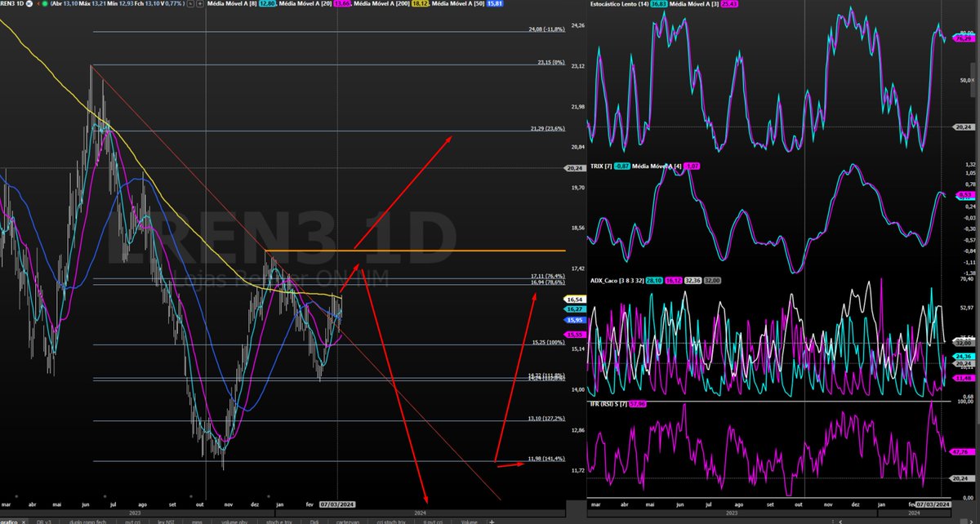This screenshot has width=980, height=524.
Task: Click the 13,10 (127,2%) Fibonacci level label
Action: click(x=546, y=419)
